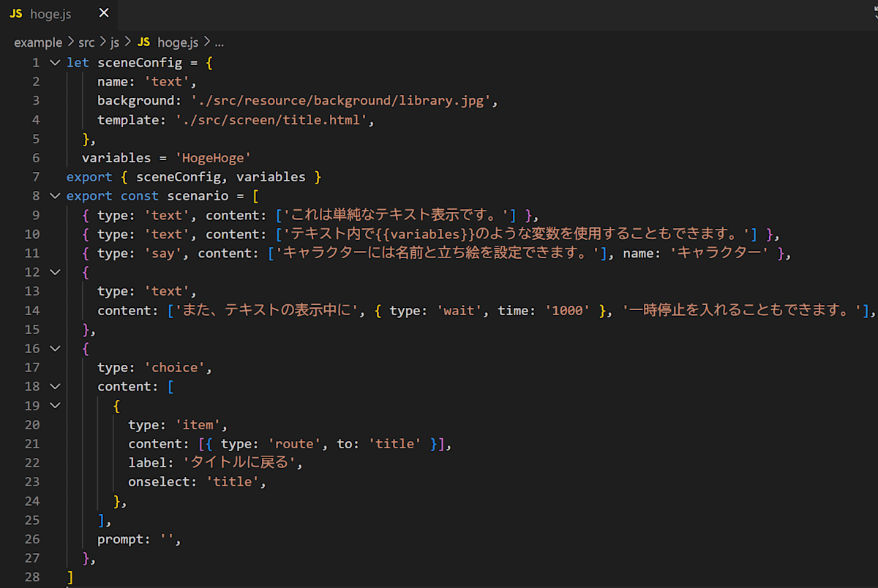Open the '...' symbol breadcrumb dropdown
Viewport: 878px width, 588px height.
(x=219, y=42)
